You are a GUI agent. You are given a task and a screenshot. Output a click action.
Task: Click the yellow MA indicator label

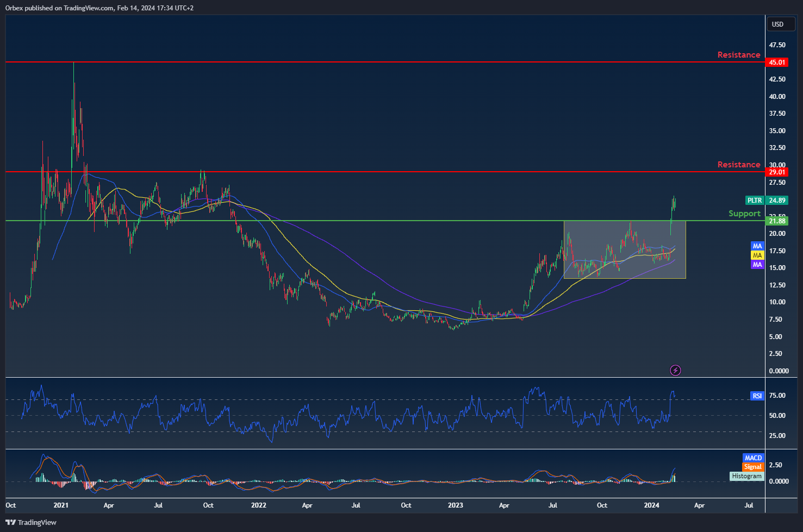point(757,255)
